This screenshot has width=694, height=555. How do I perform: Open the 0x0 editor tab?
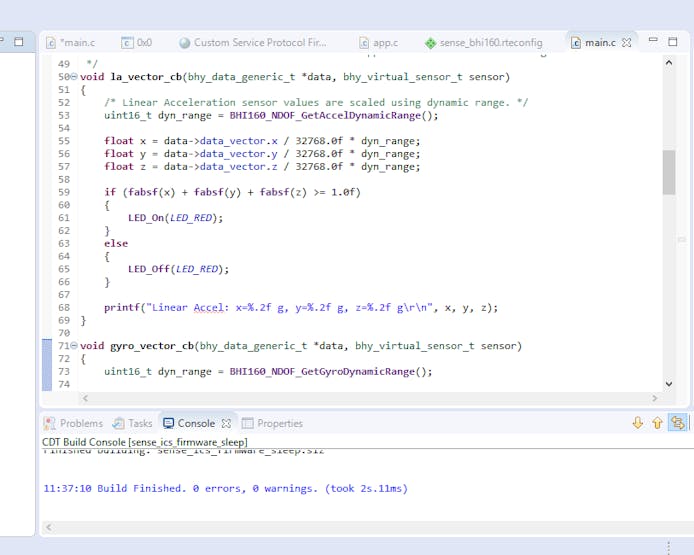[143, 43]
